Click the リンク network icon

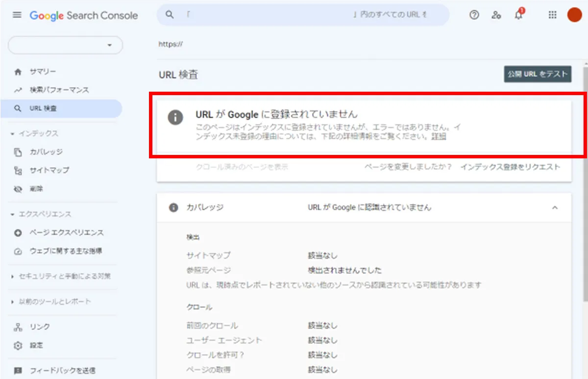point(18,327)
